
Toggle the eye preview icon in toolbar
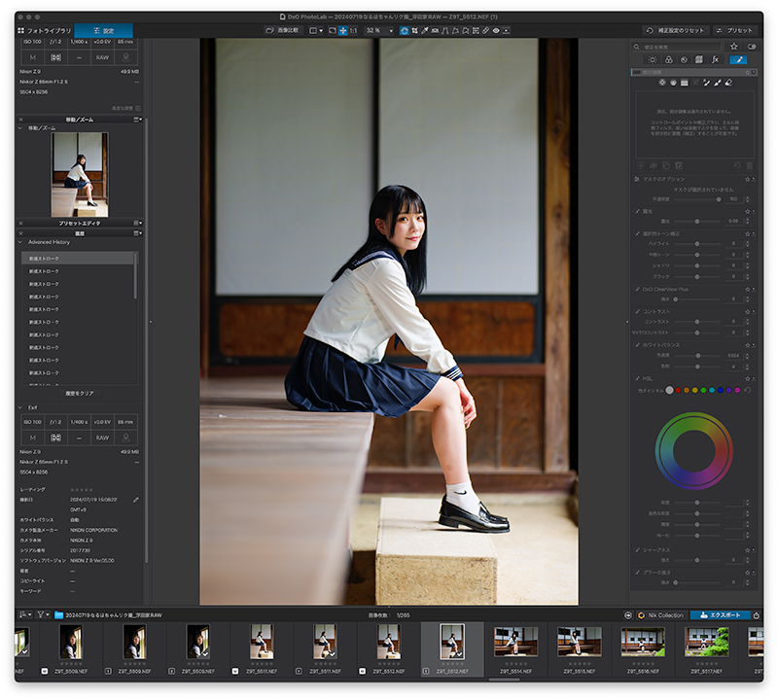coord(496,30)
